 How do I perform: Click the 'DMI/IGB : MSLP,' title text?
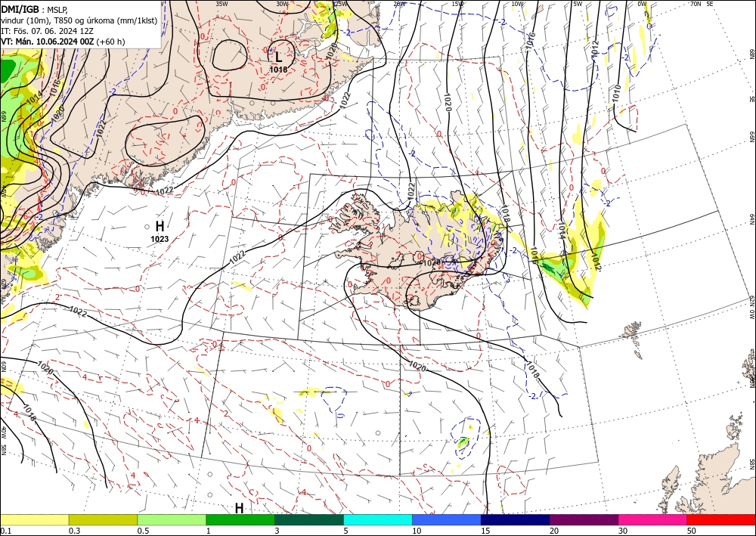[35, 9]
